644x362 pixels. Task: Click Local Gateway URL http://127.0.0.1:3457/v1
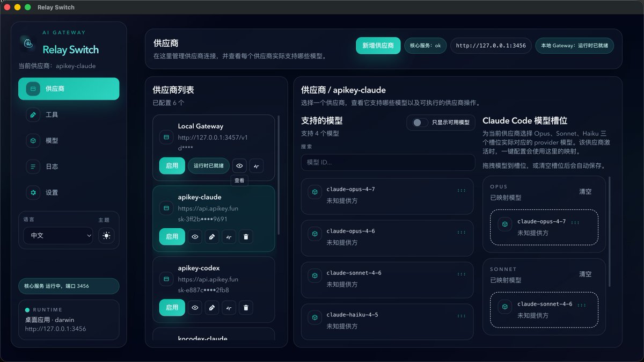click(x=213, y=137)
